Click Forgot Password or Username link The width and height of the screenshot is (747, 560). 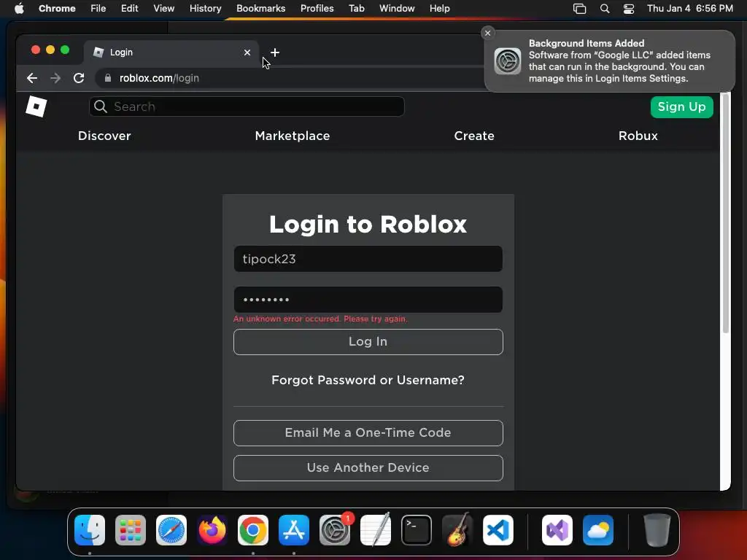(x=368, y=380)
